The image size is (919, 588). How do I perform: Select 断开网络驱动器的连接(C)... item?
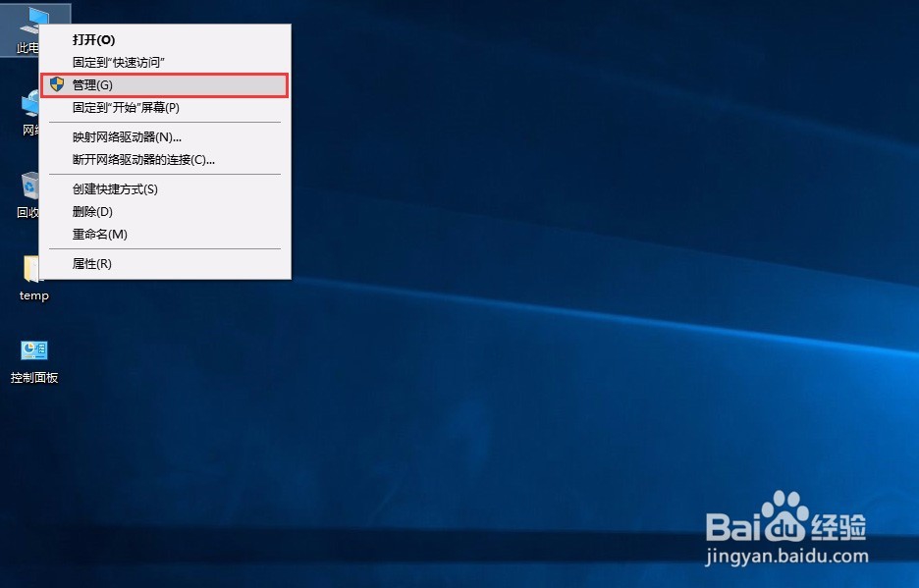[165, 160]
